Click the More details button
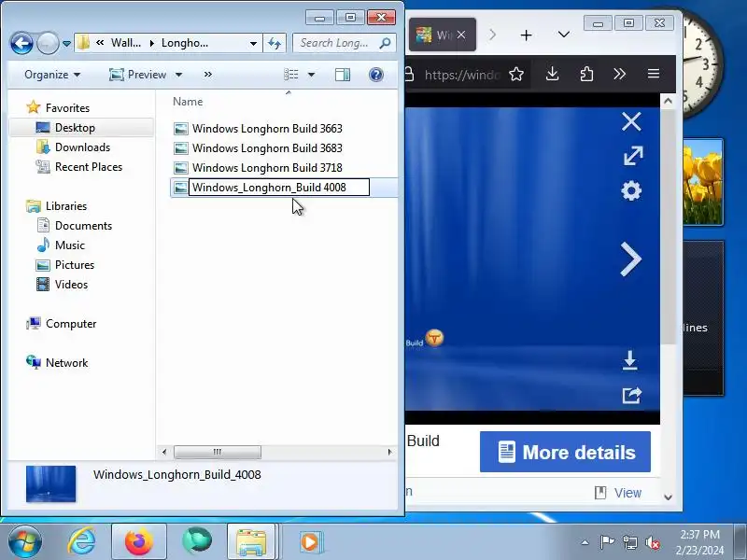Viewport: 747px width, 560px height. tap(565, 452)
